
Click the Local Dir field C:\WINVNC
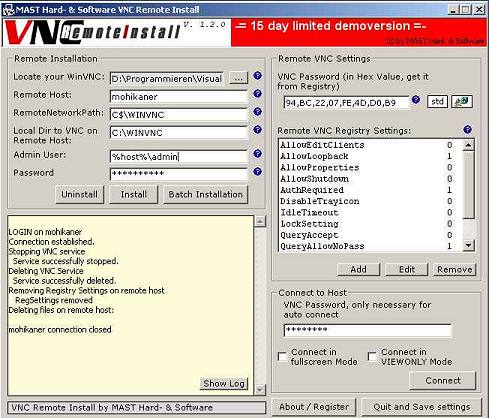point(179,133)
